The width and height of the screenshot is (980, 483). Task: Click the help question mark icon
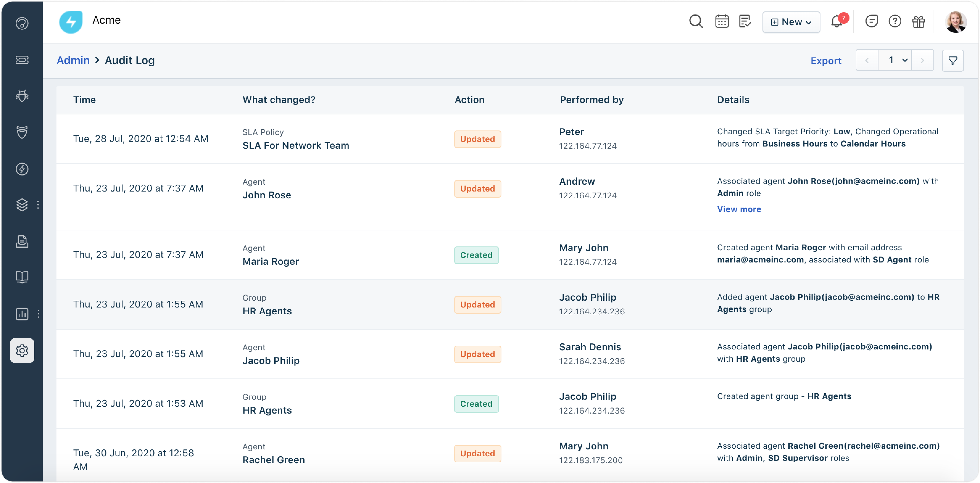(x=895, y=22)
